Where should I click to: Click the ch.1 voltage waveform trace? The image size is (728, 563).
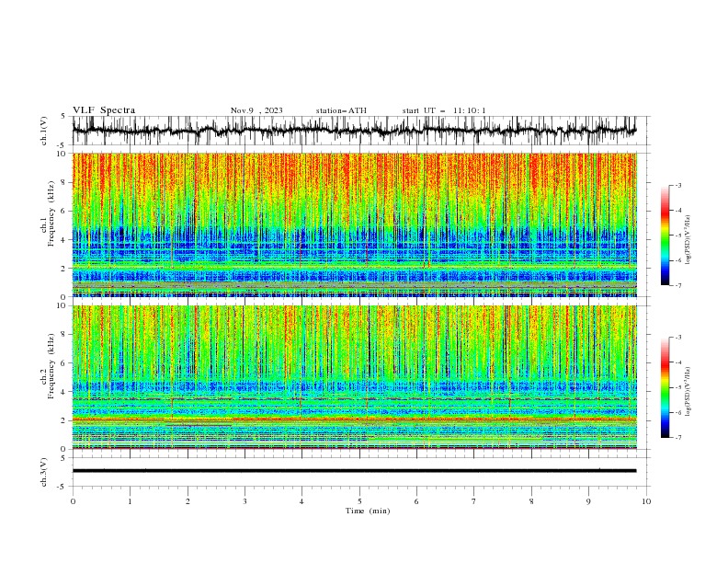click(x=354, y=131)
